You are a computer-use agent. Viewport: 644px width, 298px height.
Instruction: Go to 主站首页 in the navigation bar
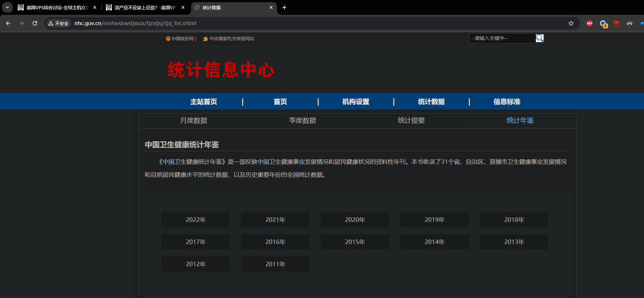(x=204, y=102)
